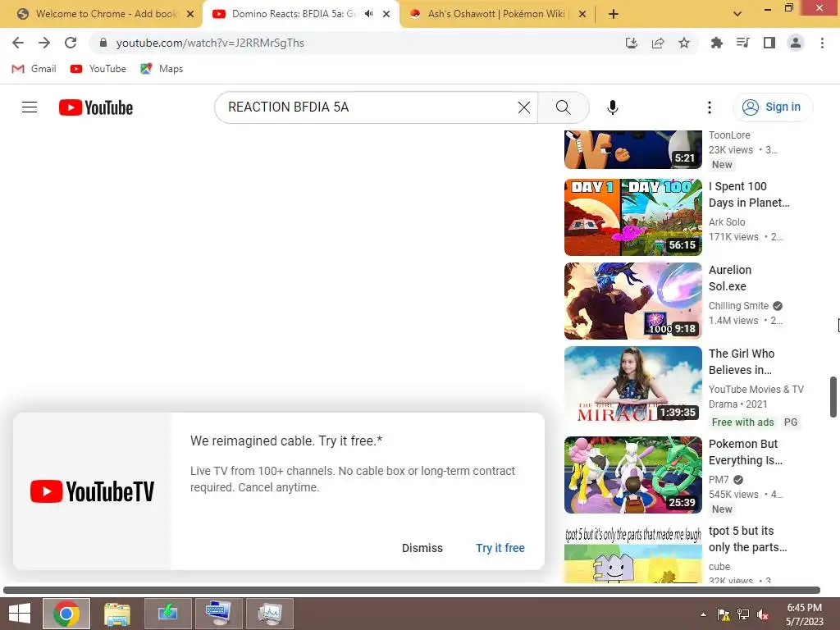Image resolution: width=840 pixels, height=630 pixels.
Task: Mute the audio icon on Domino Reacts tab
Action: pos(368,14)
